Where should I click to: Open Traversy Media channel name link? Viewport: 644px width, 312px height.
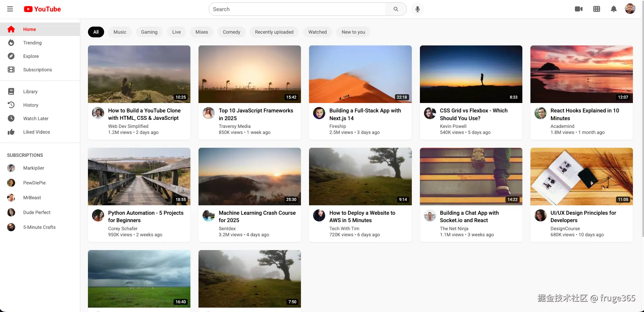point(235,126)
